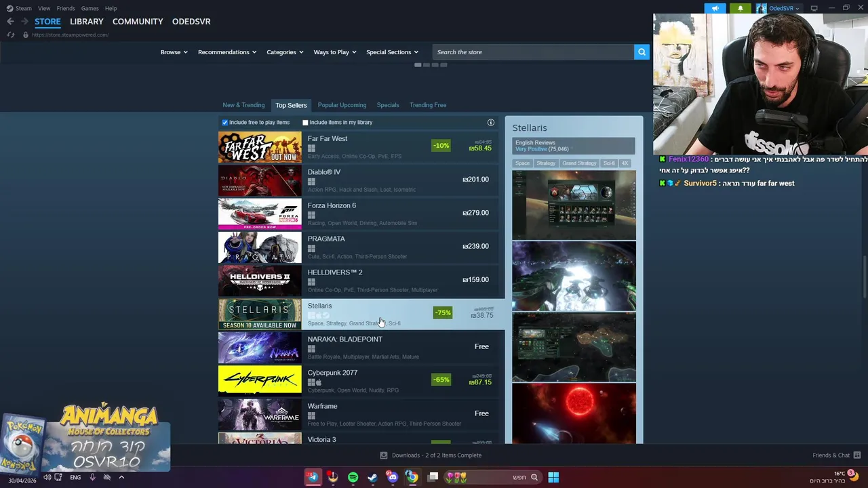Open Steam from the taskbar
This screenshot has height=488, width=868.
click(x=372, y=477)
